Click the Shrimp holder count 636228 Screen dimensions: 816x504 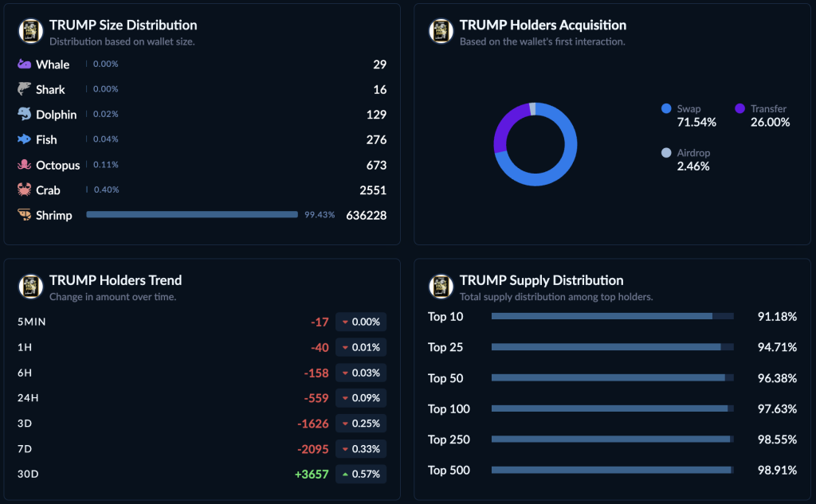tap(367, 215)
